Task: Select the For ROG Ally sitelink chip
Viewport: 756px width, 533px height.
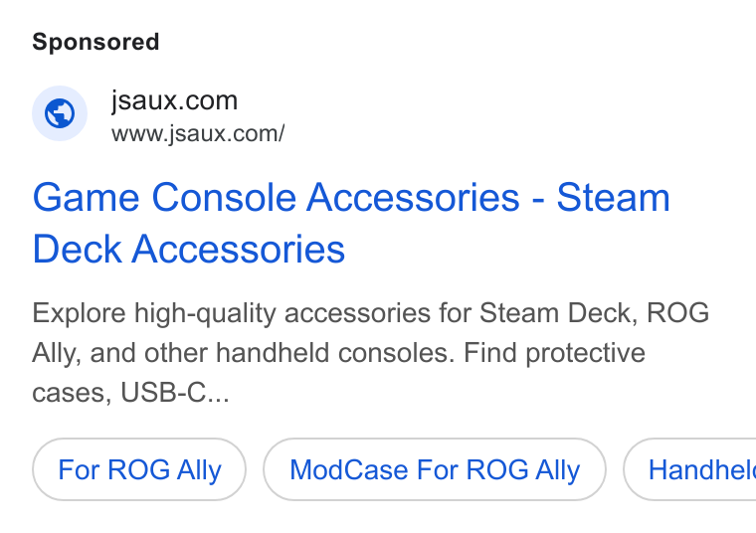Action: click(139, 469)
